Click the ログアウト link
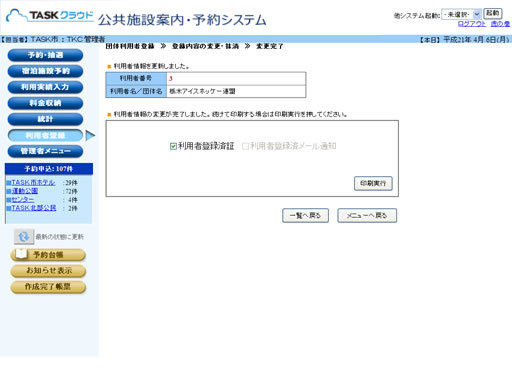The height and width of the screenshot is (384, 512). (x=472, y=24)
